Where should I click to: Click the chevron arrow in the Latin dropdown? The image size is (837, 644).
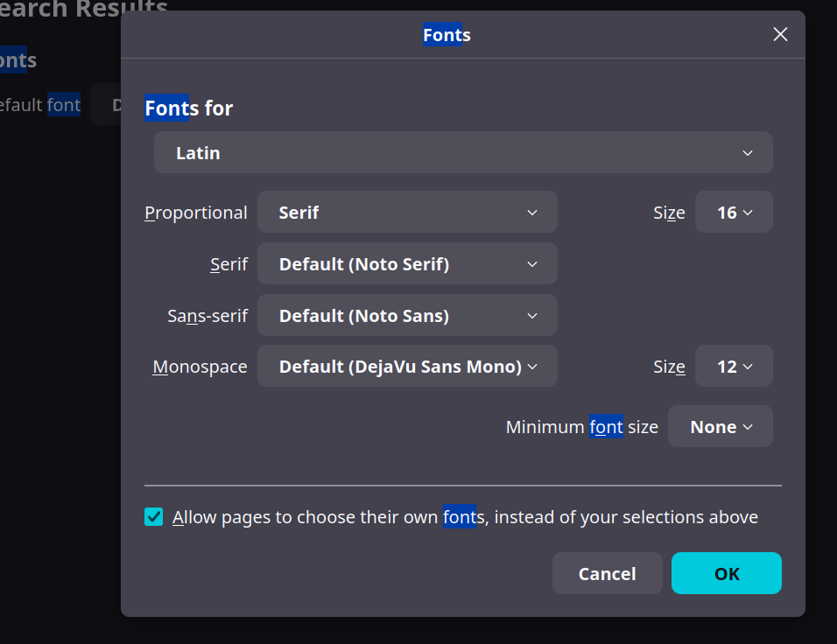(x=748, y=153)
